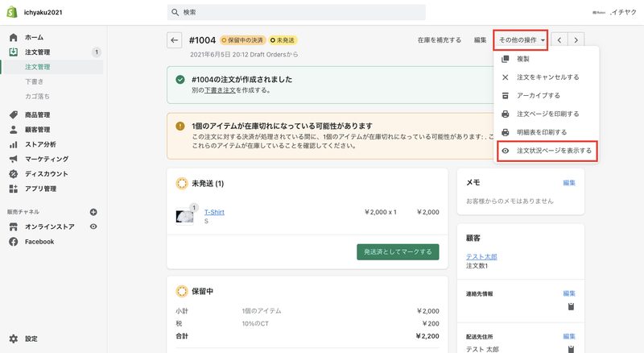Image resolution: width=644 pixels, height=353 pixels.
Task: Click the 複製 duplicate icon in menu
Action: click(506, 59)
